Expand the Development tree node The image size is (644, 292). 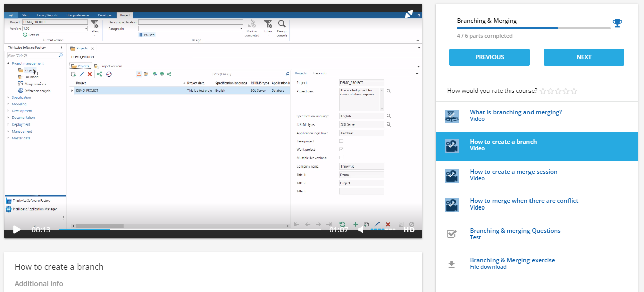[x=8, y=111]
